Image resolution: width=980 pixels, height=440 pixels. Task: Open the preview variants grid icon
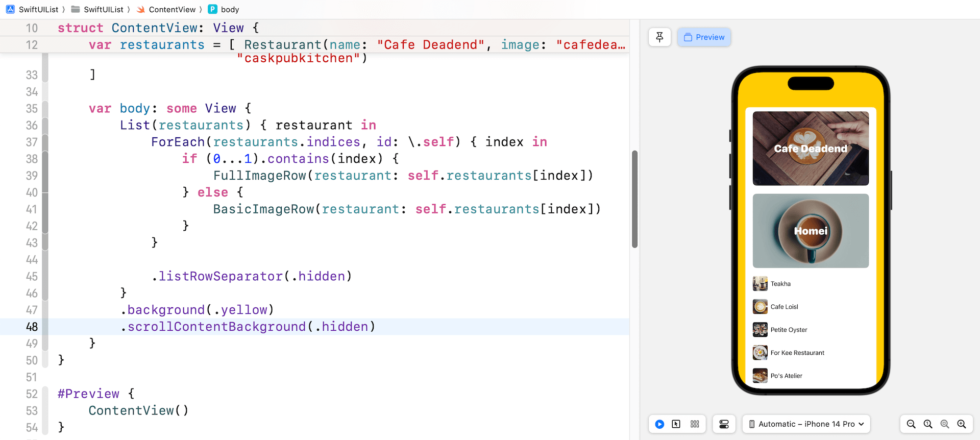coord(695,424)
